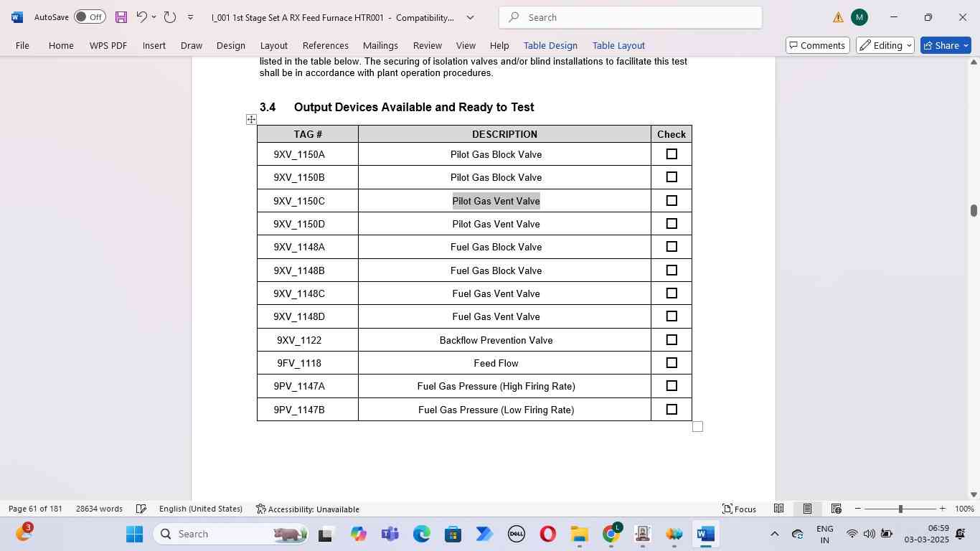Check the box for Feed Flow
980x551 pixels.
coord(672,362)
